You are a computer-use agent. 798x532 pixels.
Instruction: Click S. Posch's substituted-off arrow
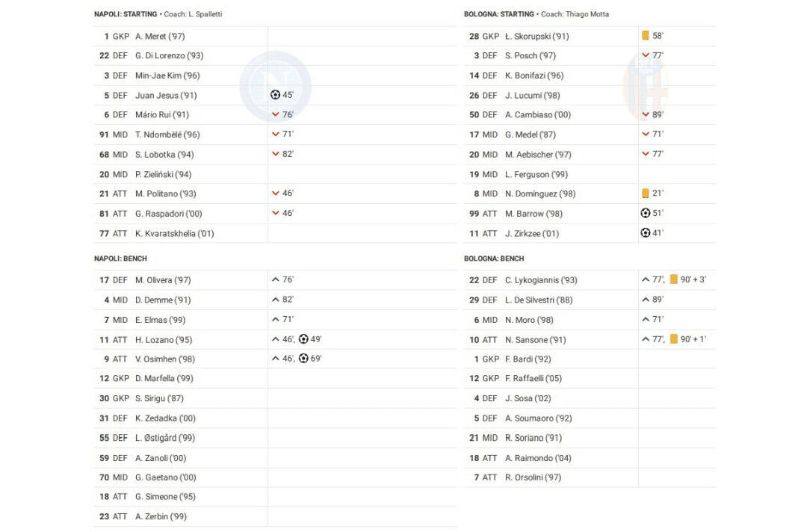pos(646,55)
